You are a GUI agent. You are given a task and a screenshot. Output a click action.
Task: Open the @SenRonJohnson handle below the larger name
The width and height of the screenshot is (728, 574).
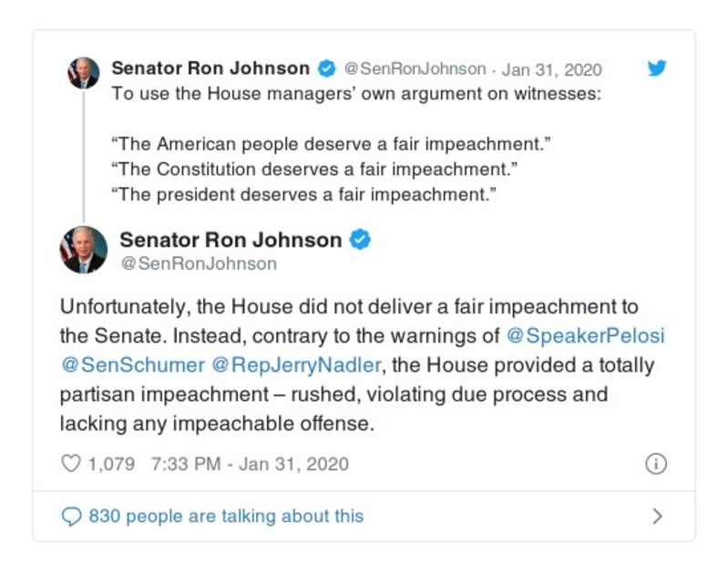click(x=198, y=264)
